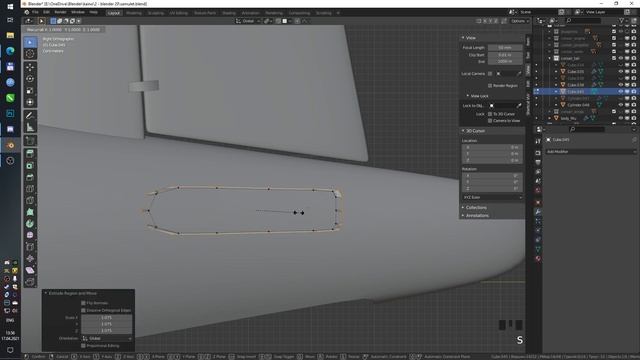Toggle Flip Normals checkbox

coord(83,303)
